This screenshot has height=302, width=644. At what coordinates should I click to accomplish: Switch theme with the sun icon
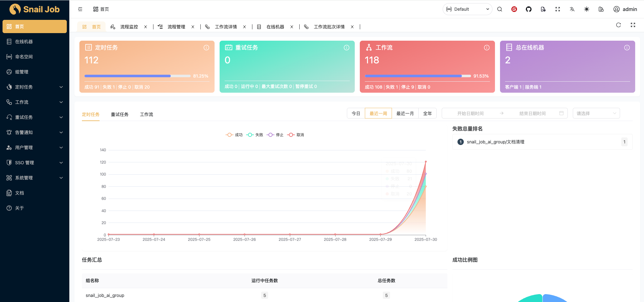click(x=587, y=9)
